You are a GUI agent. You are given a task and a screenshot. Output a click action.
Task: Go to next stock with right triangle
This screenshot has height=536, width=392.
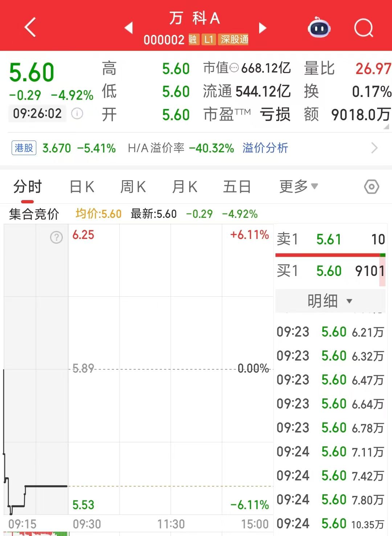(x=262, y=28)
